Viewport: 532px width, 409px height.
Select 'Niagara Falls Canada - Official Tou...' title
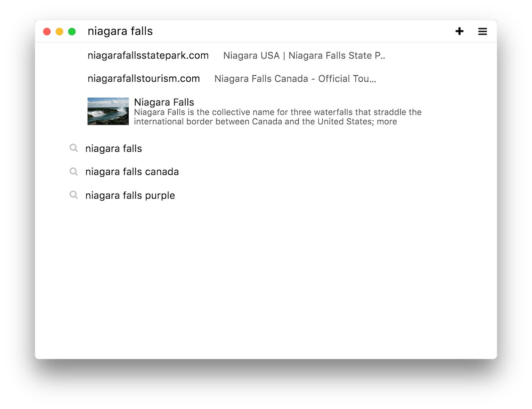coord(295,79)
